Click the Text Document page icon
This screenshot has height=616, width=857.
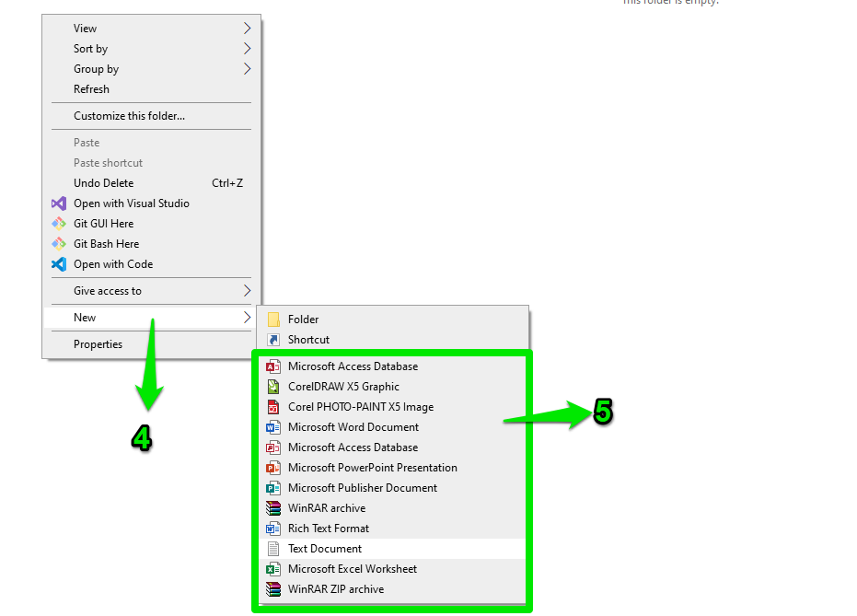[x=273, y=548]
